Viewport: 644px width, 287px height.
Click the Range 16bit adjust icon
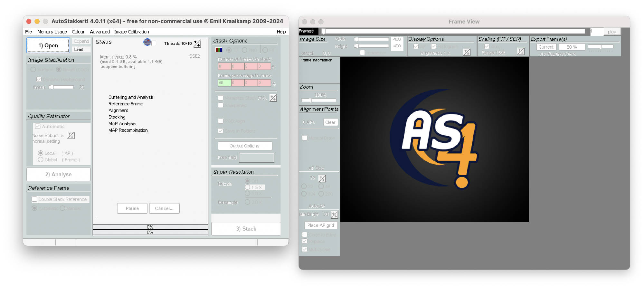pos(521,52)
